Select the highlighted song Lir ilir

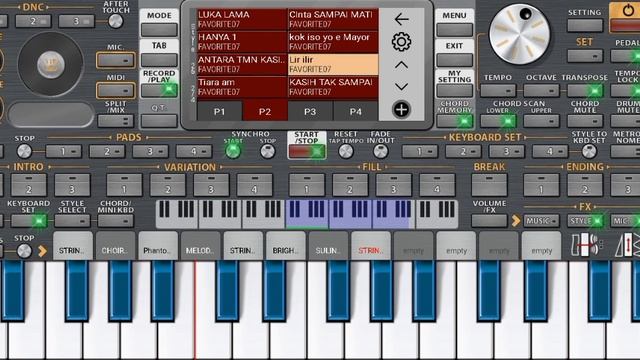tap(333, 64)
